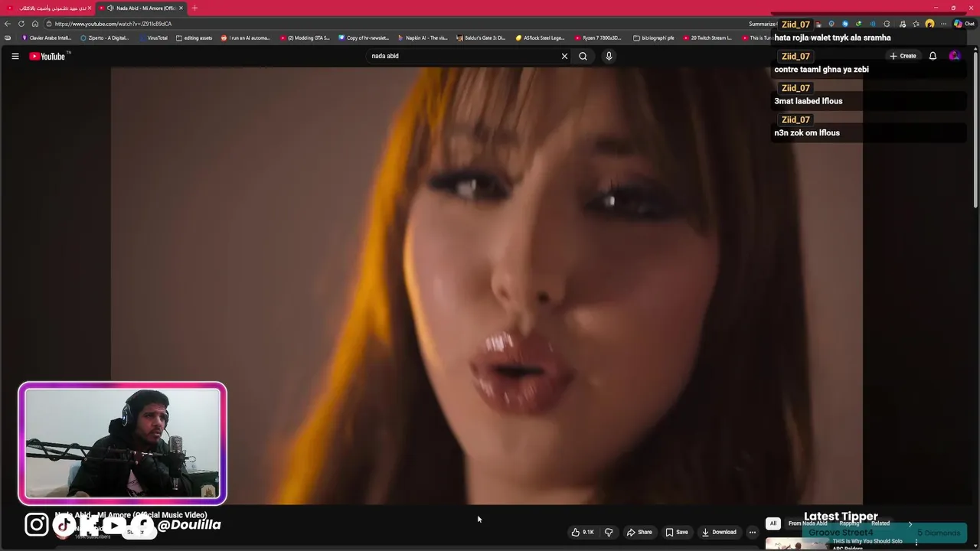Show more filter chips with arrow

coord(910,523)
